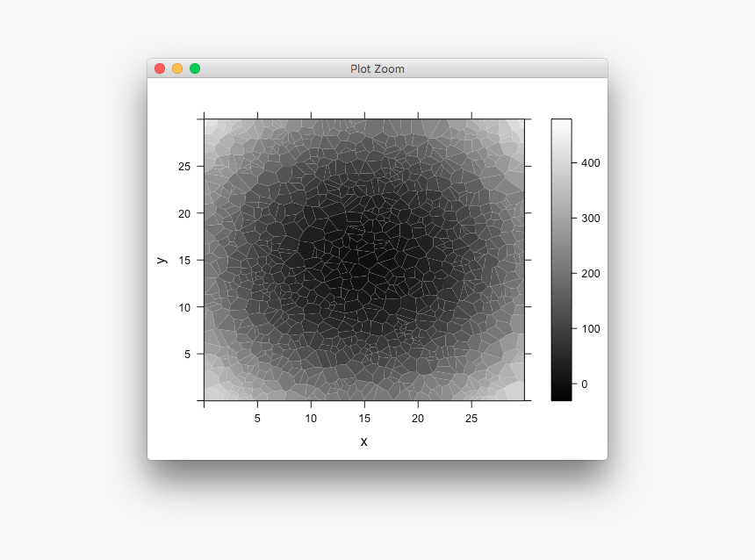The height and width of the screenshot is (560, 755).
Task: Click the red close traffic light button
Action: [160, 68]
